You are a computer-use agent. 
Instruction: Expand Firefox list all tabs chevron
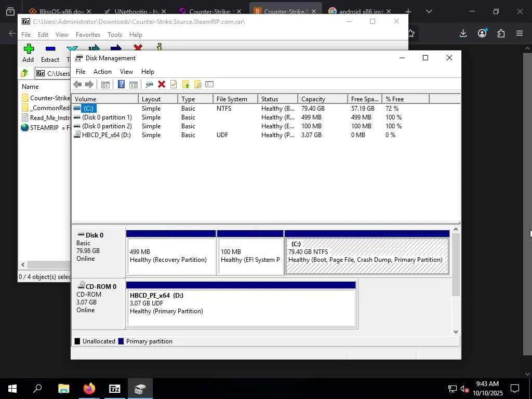tap(429, 11)
